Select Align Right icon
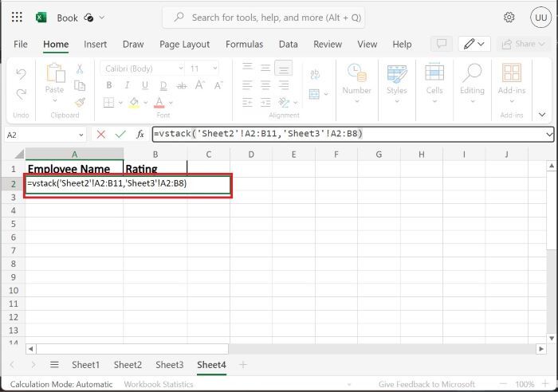Image resolution: width=558 pixels, height=392 pixels. (x=284, y=85)
